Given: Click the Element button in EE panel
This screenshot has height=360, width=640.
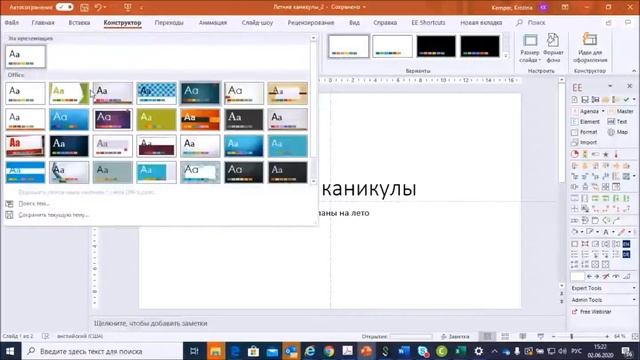Looking at the screenshot, I should (585, 122).
